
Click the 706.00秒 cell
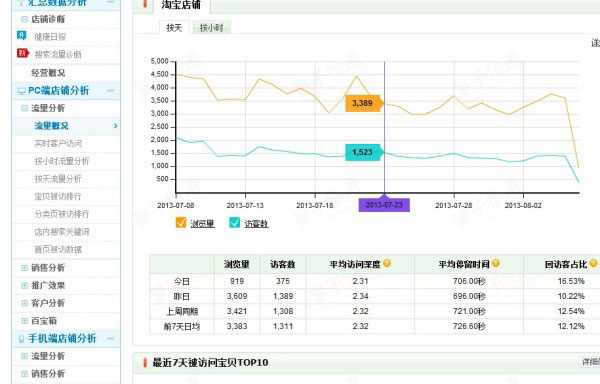tap(469, 281)
